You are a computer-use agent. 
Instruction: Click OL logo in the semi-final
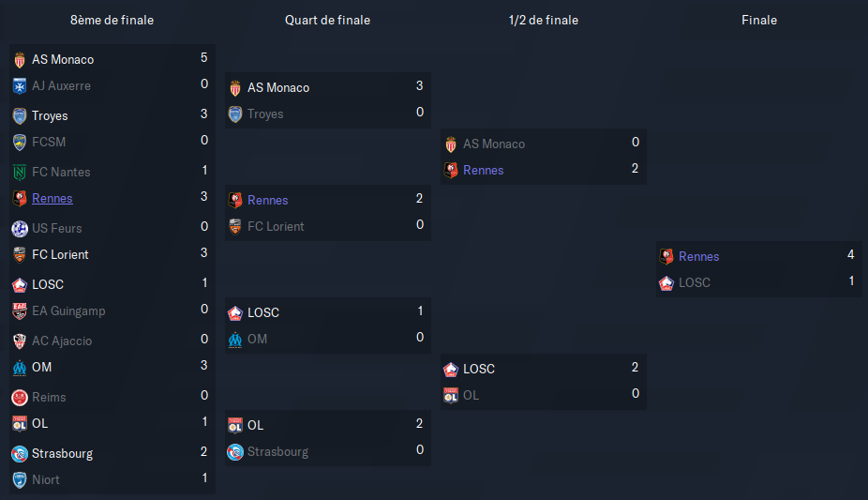(451, 395)
